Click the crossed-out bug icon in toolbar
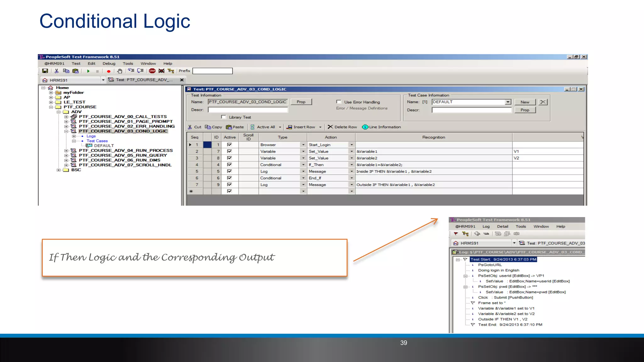Screen dimensions: 644x362 (162, 71)
